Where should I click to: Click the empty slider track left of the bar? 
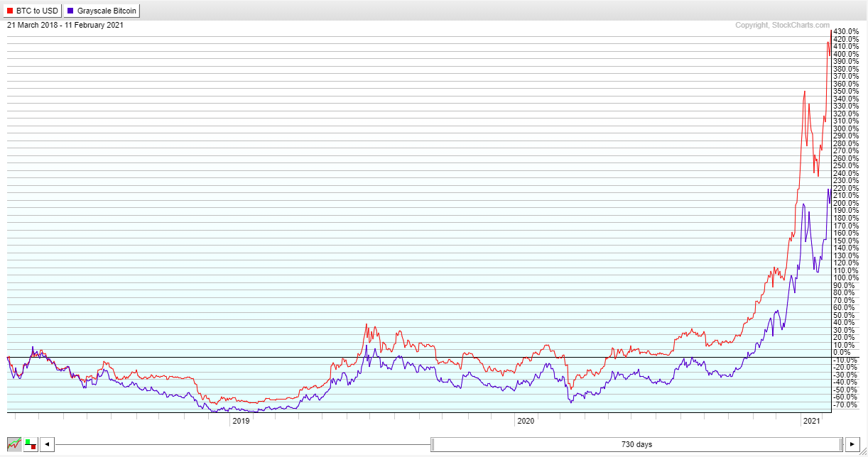tap(243, 445)
